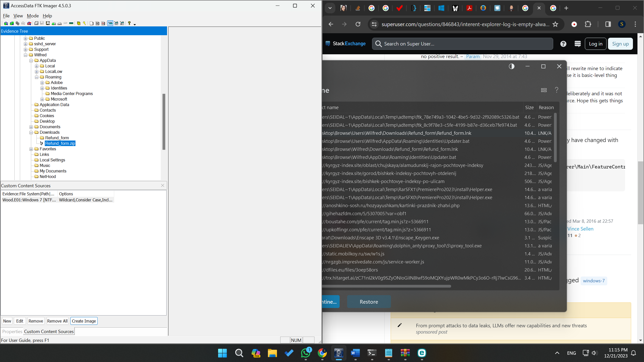Open a new Chrome tab

point(566,8)
